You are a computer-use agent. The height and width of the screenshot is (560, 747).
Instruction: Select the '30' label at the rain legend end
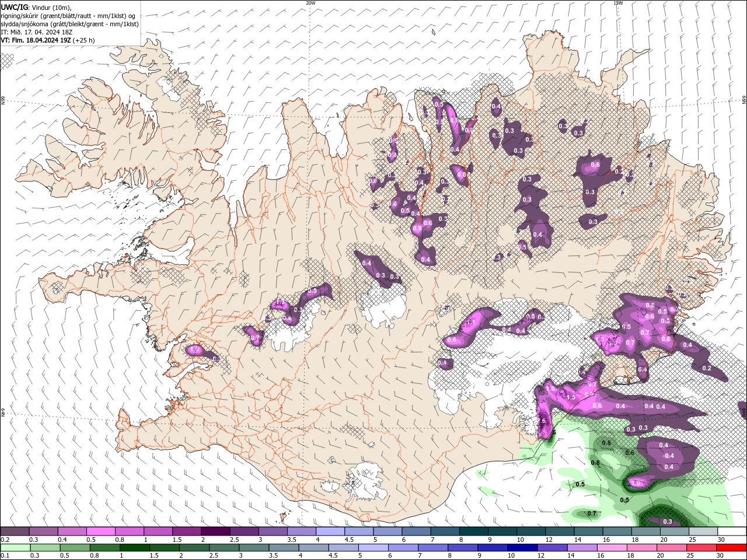[721, 556]
